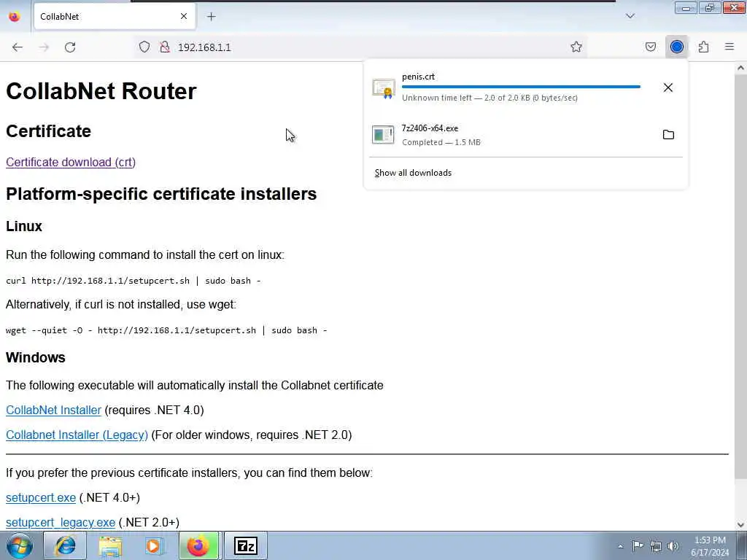
Task: Open the Windows Start menu
Action: click(x=20, y=545)
